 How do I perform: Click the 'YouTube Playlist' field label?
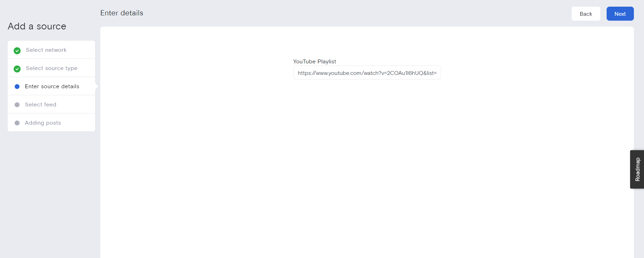(314, 61)
